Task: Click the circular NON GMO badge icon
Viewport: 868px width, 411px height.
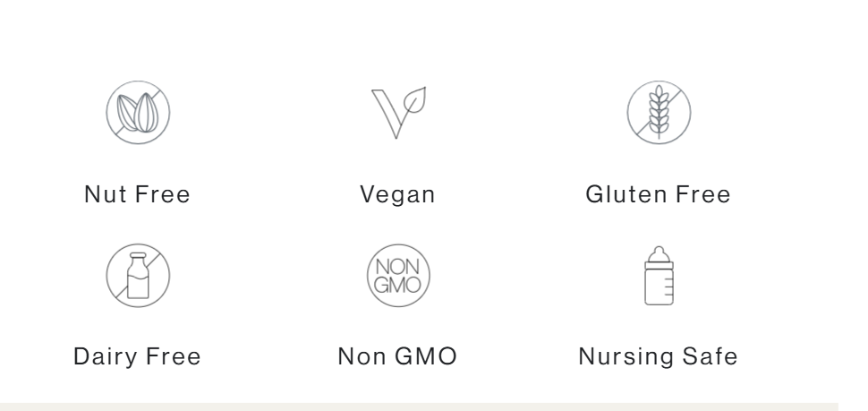Action: click(398, 275)
